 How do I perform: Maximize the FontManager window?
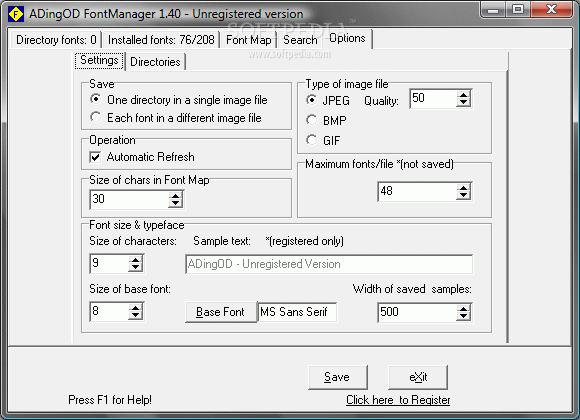point(518,9)
